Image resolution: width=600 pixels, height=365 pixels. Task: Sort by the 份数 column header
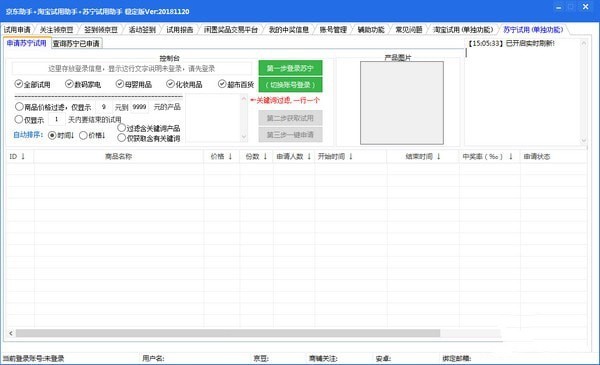click(256, 156)
